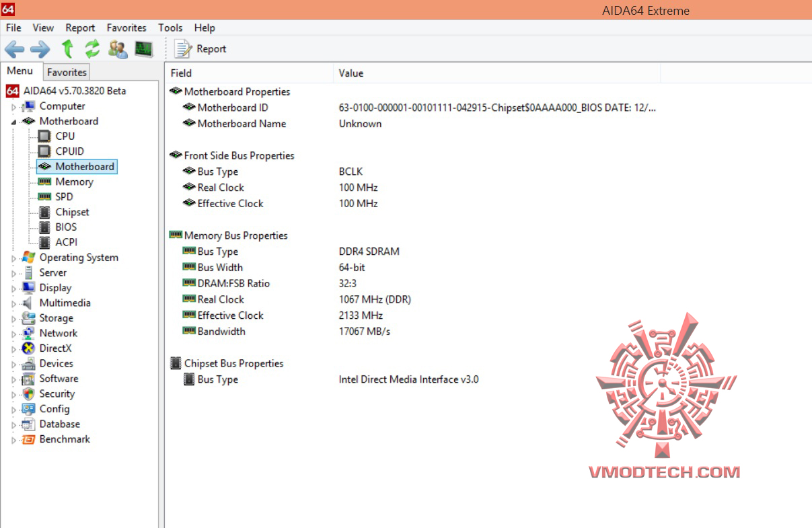Expand the Display tree node
The height and width of the screenshot is (528, 812).
click(14, 289)
